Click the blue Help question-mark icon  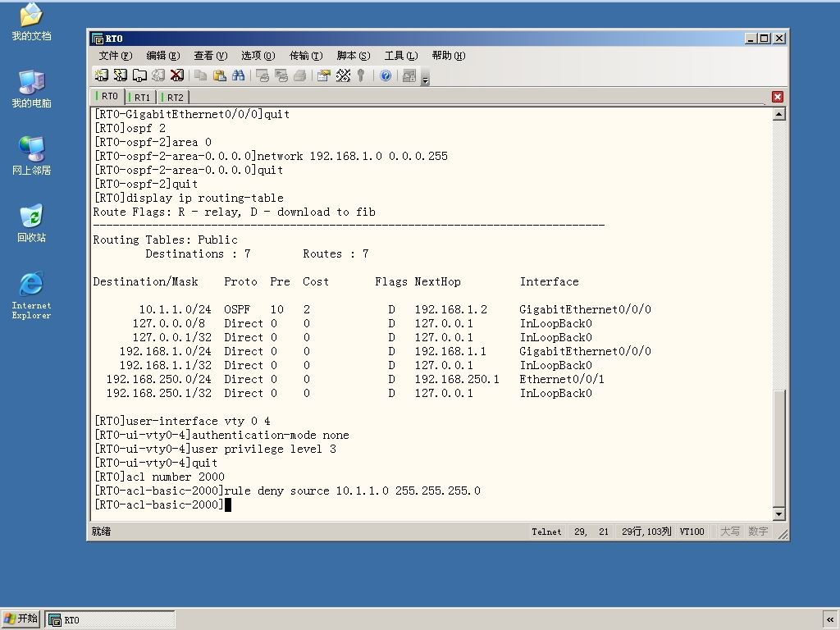tap(386, 75)
